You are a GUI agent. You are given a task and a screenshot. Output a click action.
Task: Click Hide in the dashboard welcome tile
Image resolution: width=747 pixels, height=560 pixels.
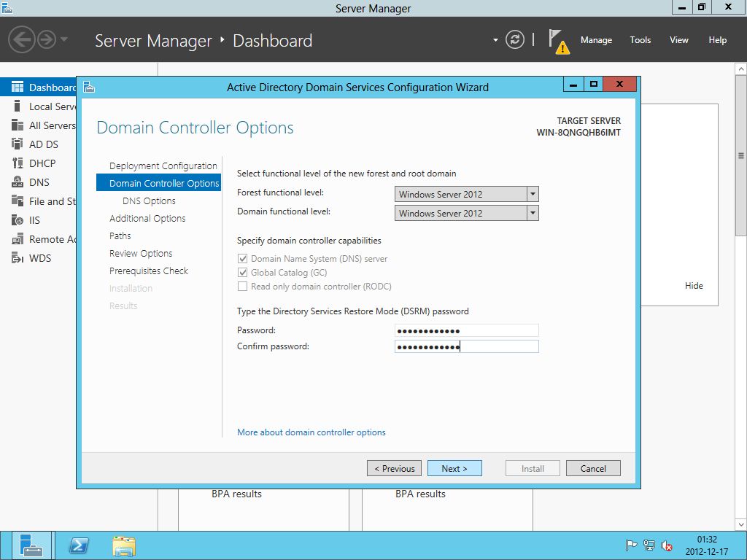[694, 285]
